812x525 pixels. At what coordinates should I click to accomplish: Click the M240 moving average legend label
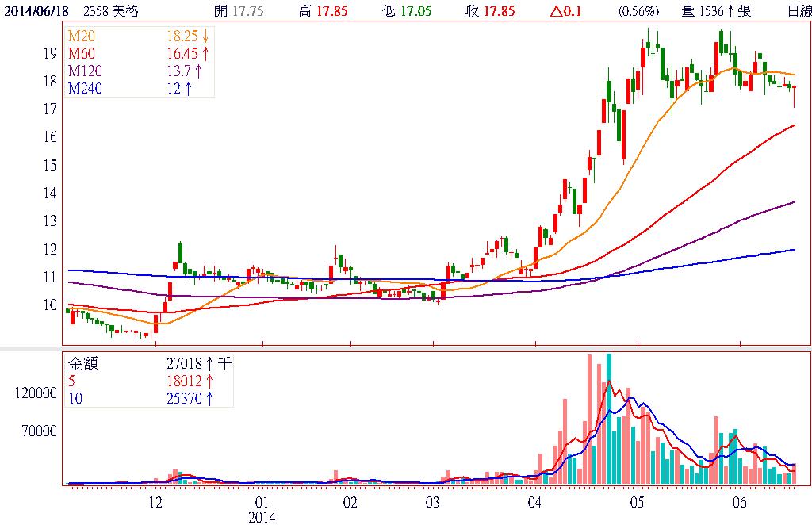tap(83, 88)
